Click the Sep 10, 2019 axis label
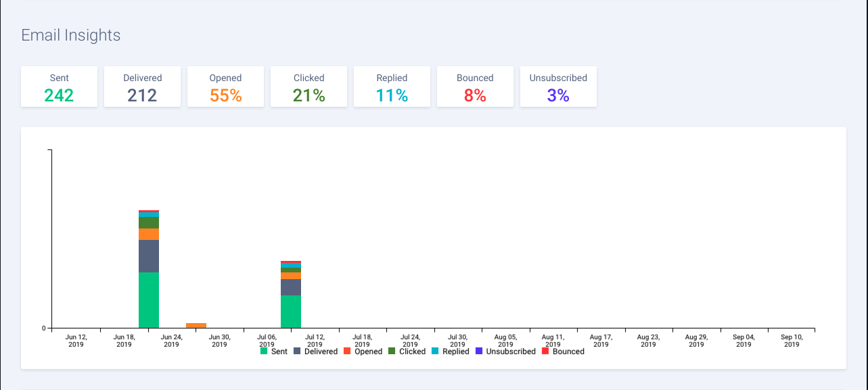 [791, 340]
